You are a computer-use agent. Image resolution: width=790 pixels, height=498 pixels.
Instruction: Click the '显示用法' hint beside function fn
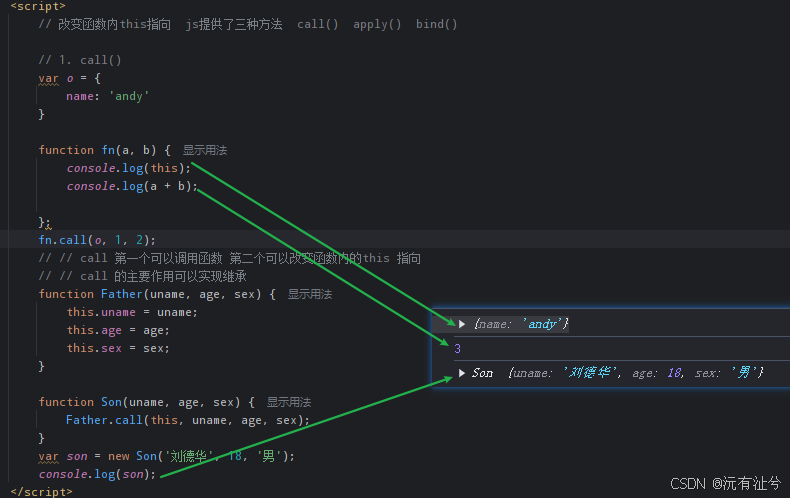(205, 150)
